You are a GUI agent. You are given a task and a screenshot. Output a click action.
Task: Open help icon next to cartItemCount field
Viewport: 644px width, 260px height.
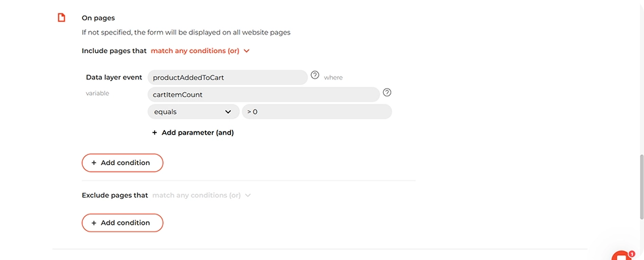(387, 92)
